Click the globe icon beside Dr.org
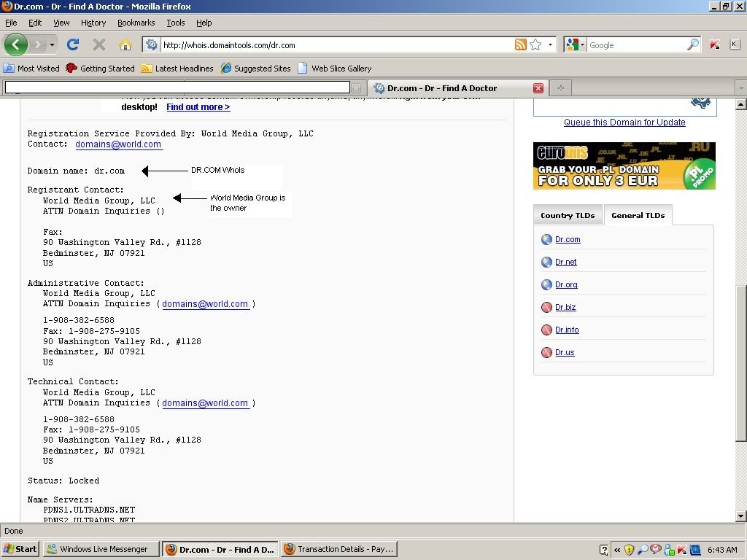Viewport: 747px width, 560px height. coord(547,285)
